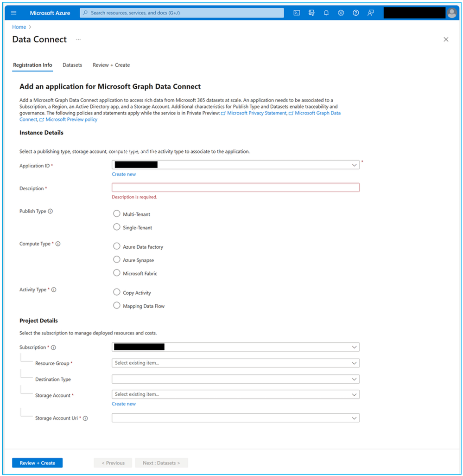Click the user account avatar
The image size is (463, 476).
pos(452,13)
